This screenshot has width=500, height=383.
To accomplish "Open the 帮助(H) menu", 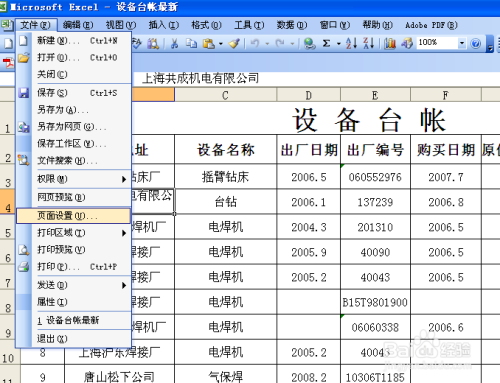I will pos(377,25).
